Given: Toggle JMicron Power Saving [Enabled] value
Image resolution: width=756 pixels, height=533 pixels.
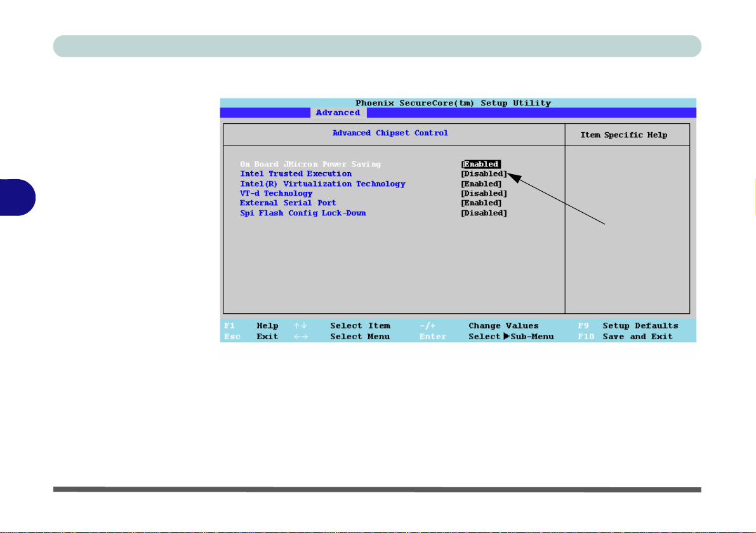Looking at the screenshot, I should pyautogui.click(x=481, y=165).
